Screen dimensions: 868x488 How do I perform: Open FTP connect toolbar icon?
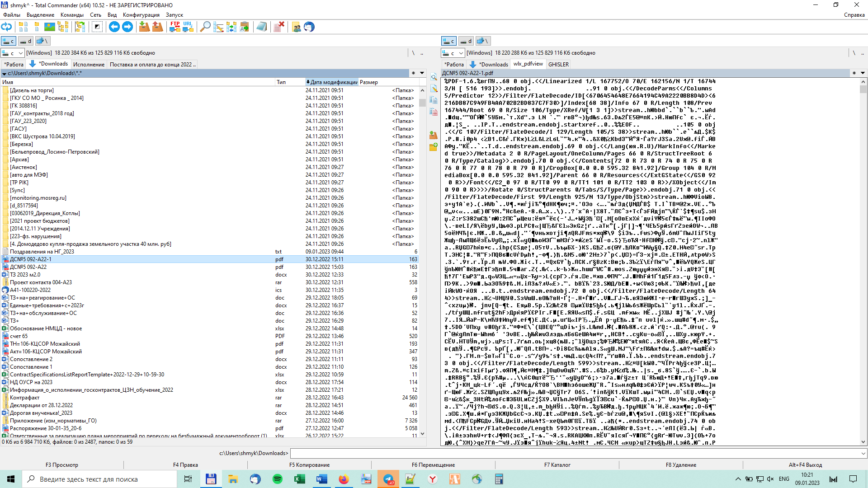175,27
